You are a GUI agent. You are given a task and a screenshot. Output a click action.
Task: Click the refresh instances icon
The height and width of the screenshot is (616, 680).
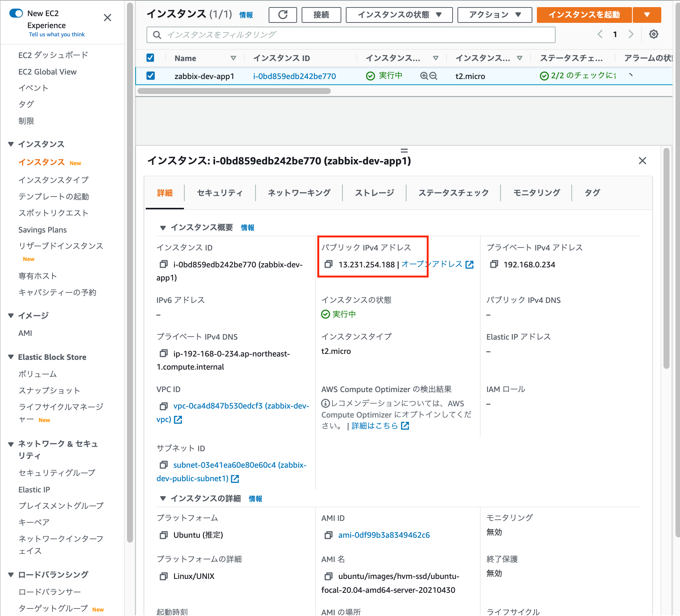click(x=282, y=15)
